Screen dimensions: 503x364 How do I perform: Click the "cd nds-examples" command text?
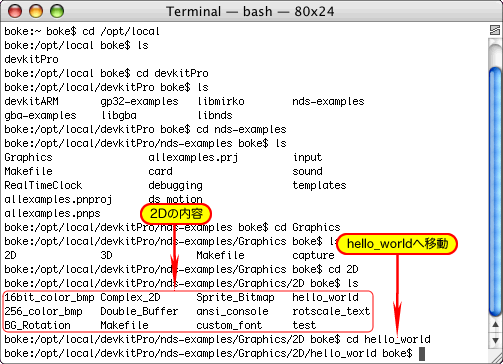click(x=241, y=130)
